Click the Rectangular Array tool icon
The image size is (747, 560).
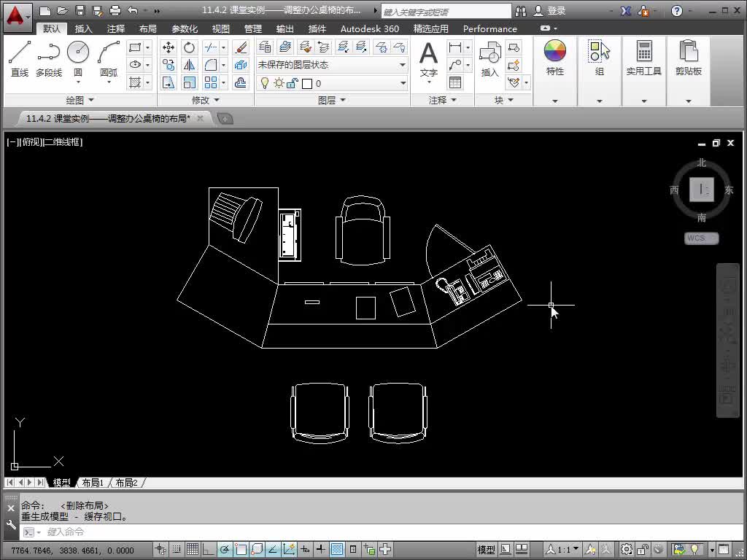coord(210,82)
